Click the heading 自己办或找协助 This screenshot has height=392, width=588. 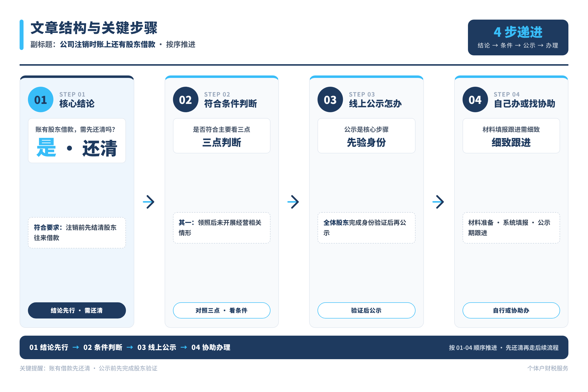pyautogui.click(x=524, y=103)
